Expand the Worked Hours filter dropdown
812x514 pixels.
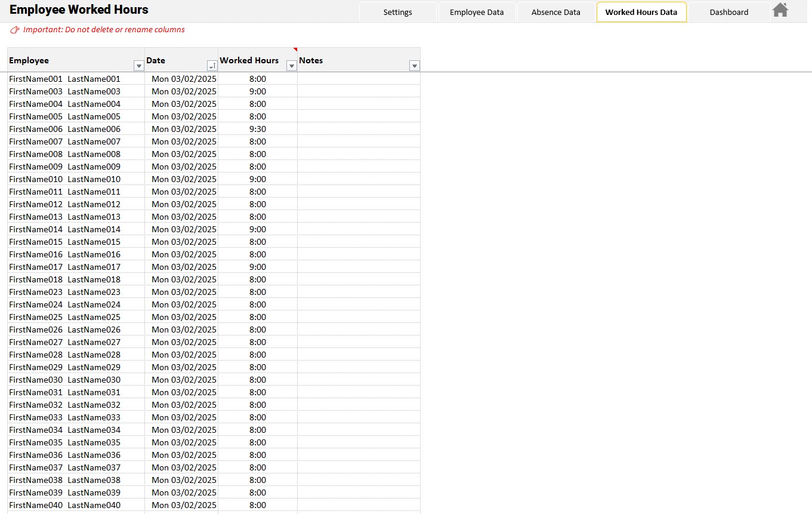pyautogui.click(x=291, y=66)
